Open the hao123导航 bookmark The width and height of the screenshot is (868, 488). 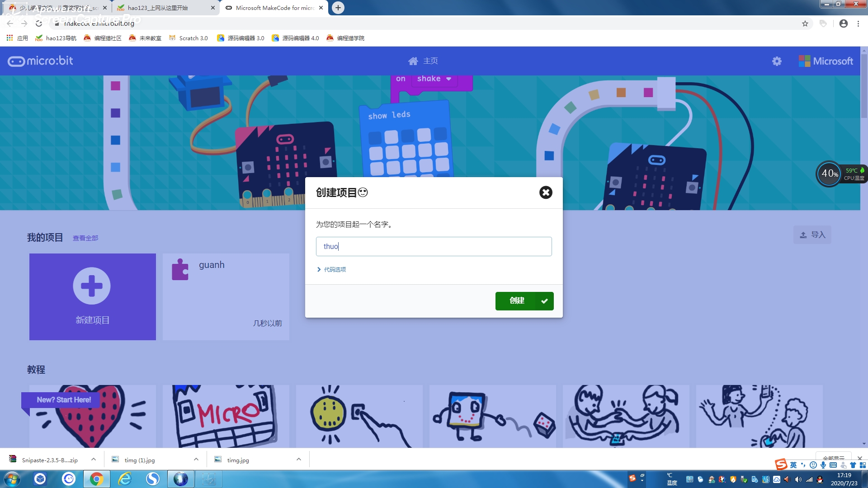(56, 38)
